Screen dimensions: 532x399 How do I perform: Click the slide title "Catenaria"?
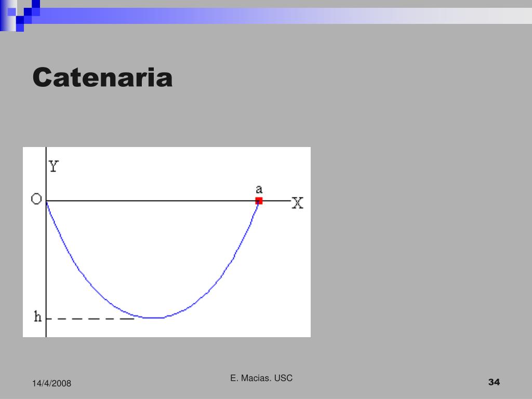102,78
